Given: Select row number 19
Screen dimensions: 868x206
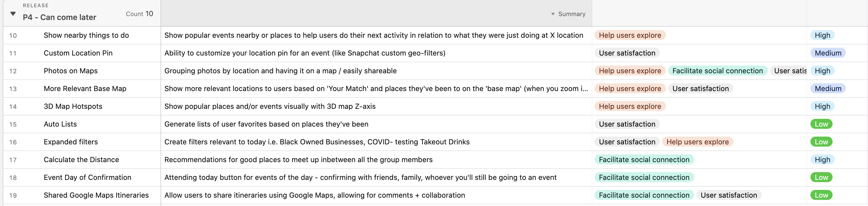Looking at the screenshot, I should [x=13, y=195].
